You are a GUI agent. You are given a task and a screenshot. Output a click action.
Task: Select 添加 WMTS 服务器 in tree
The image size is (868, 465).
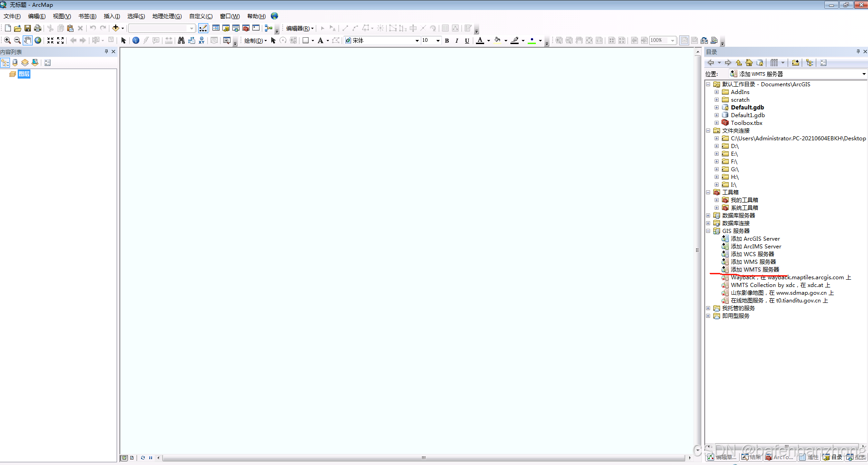[x=755, y=269]
